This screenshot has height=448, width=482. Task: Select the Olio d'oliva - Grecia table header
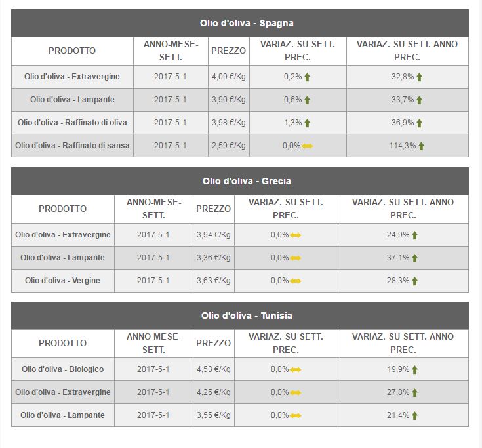240,181
